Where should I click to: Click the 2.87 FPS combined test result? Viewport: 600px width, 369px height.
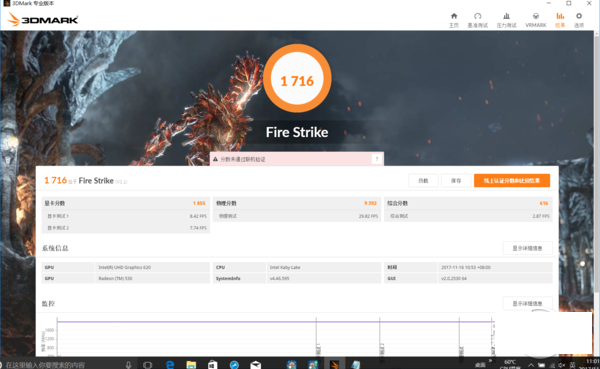(x=541, y=216)
